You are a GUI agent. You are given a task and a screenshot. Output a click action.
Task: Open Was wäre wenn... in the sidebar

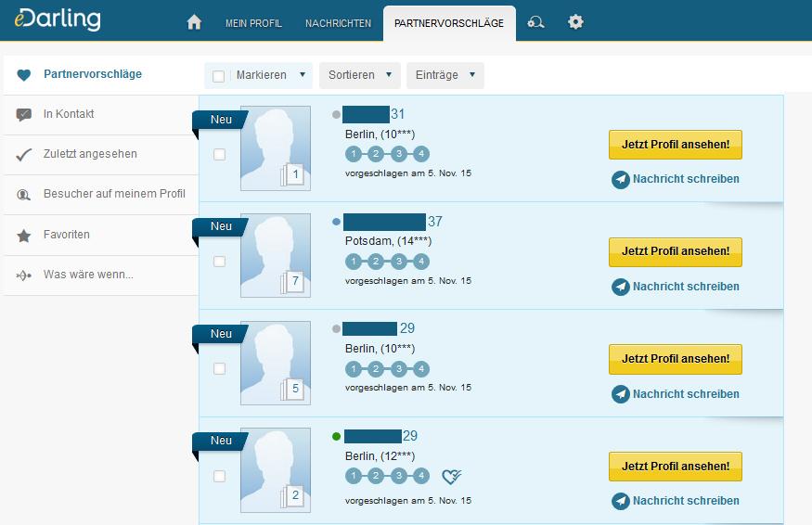tap(101, 275)
